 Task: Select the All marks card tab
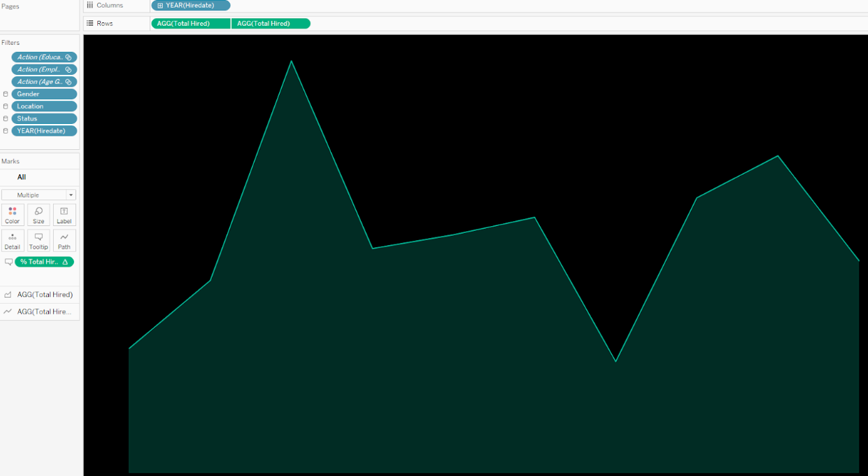pos(22,177)
